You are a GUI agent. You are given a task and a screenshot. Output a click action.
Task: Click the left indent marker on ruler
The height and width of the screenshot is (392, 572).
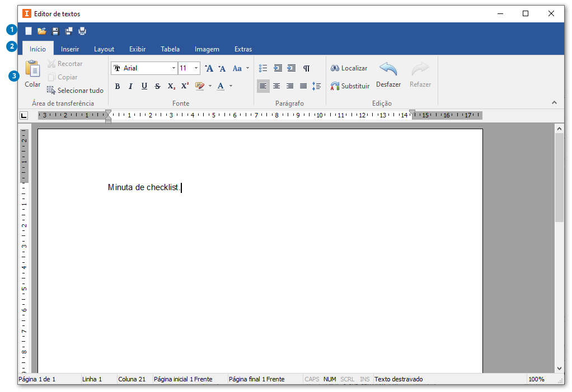click(109, 116)
